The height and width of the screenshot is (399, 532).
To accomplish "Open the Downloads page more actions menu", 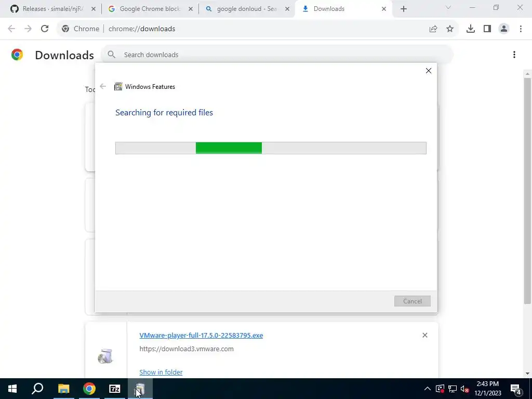I will 514,55.
